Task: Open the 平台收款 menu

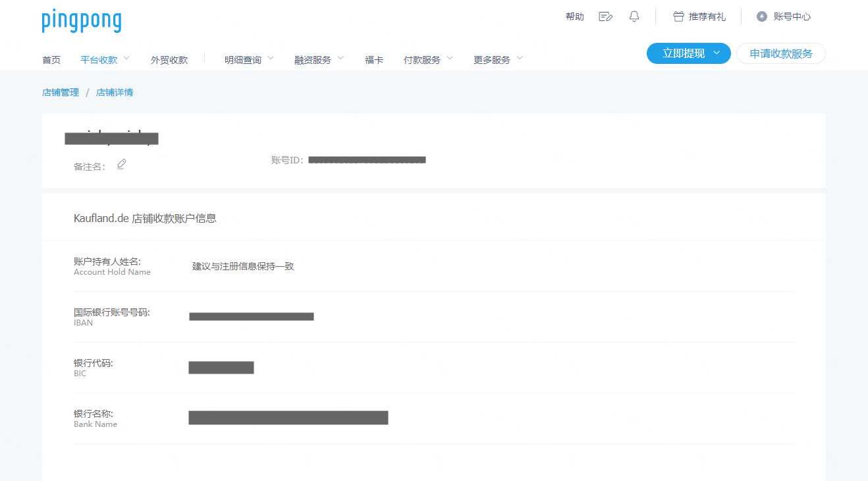Action: tap(99, 60)
